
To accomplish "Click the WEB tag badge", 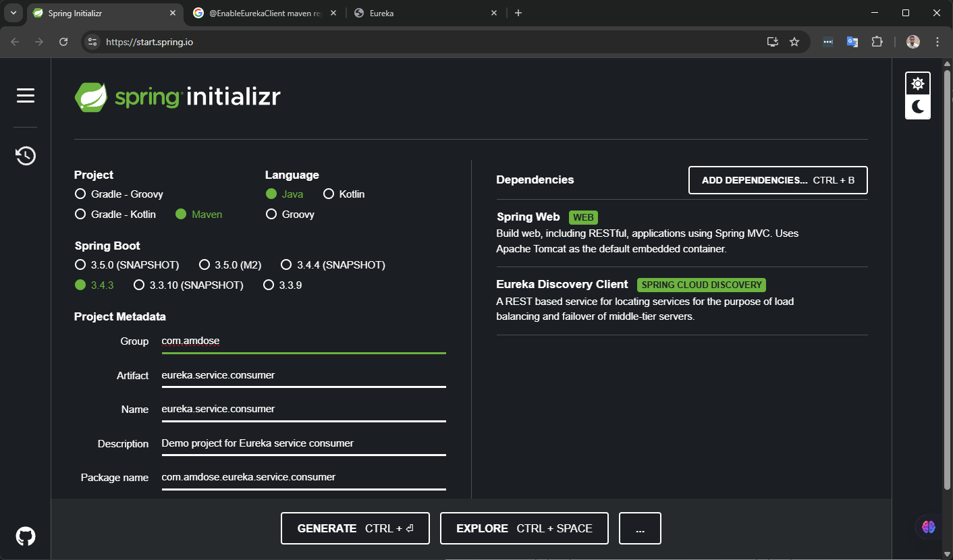I will (583, 217).
